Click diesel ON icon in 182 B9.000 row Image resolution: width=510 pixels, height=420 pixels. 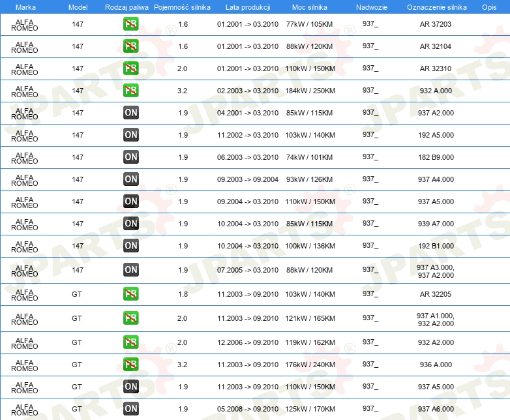pyautogui.click(x=131, y=157)
